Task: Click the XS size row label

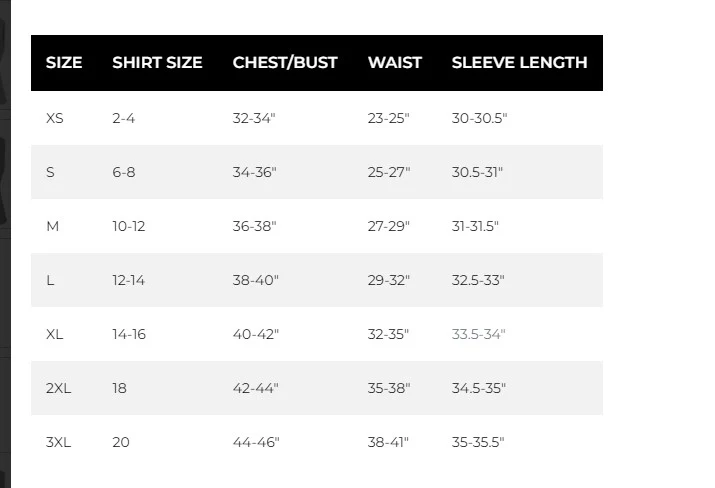Action: click(55, 118)
